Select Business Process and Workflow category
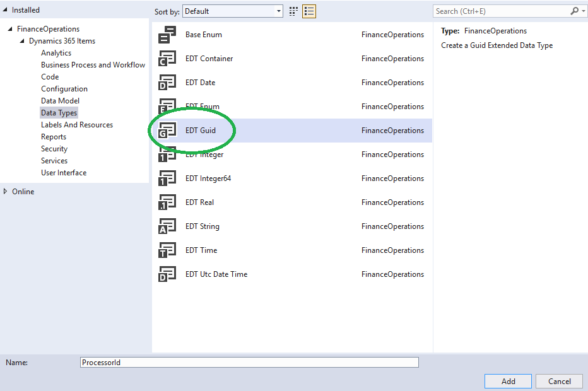The width and height of the screenshot is (588, 391). (93, 65)
